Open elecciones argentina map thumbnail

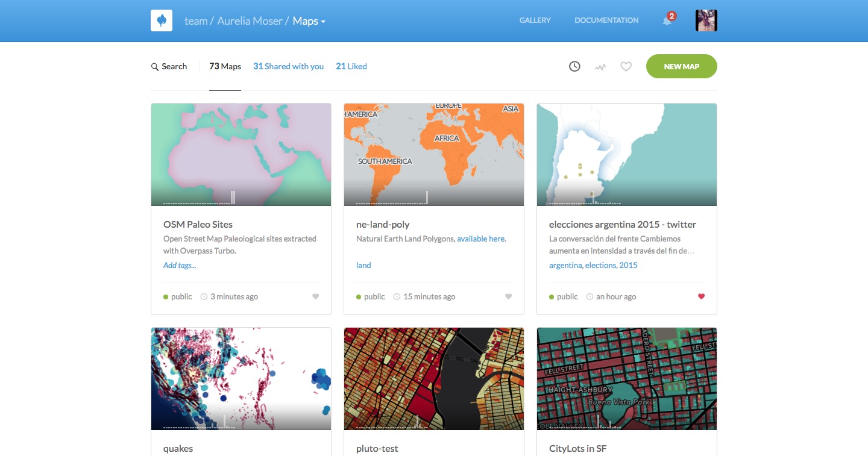tap(627, 155)
